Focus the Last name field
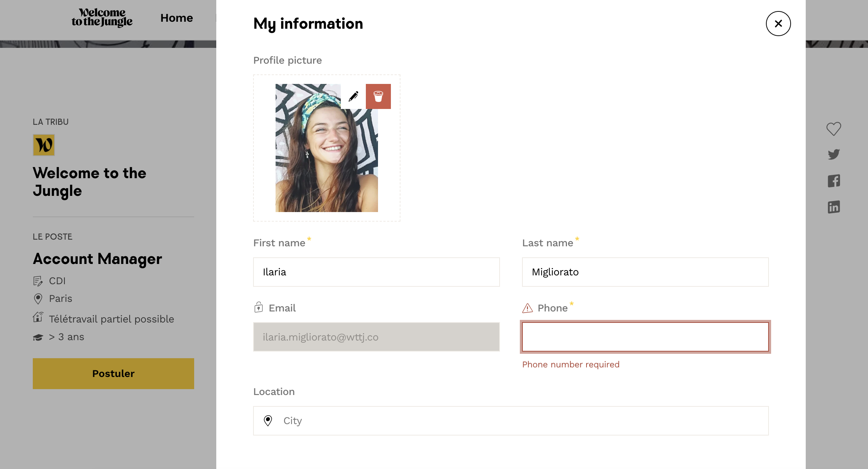 coord(645,272)
